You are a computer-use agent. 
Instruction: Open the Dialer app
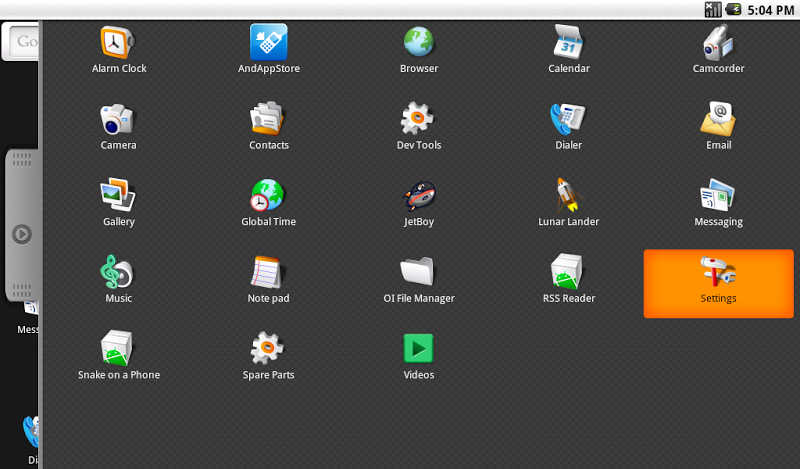[x=568, y=126]
